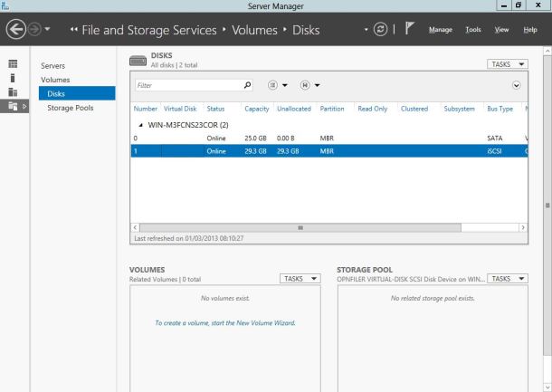Click the breadcrumb double-arrow before File and Storage
The width and height of the screenshot is (552, 392).
pos(73,30)
